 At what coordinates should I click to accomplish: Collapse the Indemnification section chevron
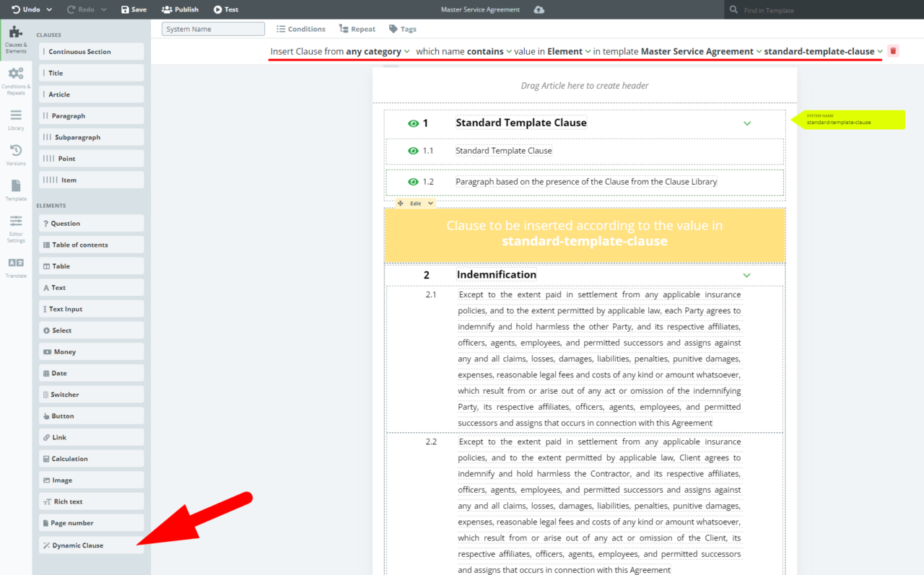747,275
